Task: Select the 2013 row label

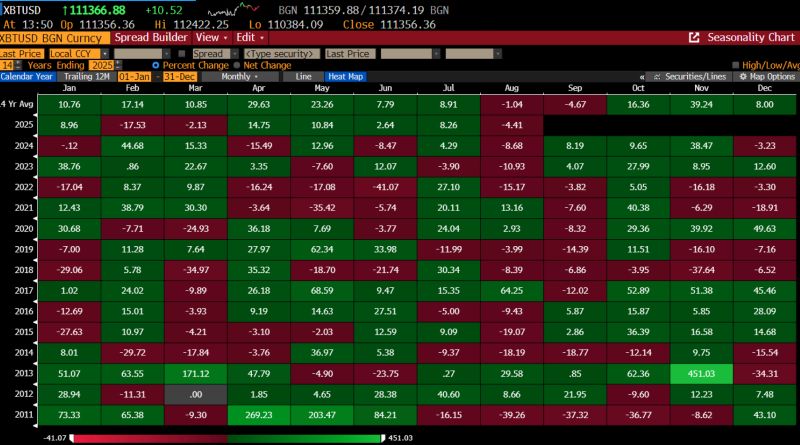Action: click(x=23, y=373)
